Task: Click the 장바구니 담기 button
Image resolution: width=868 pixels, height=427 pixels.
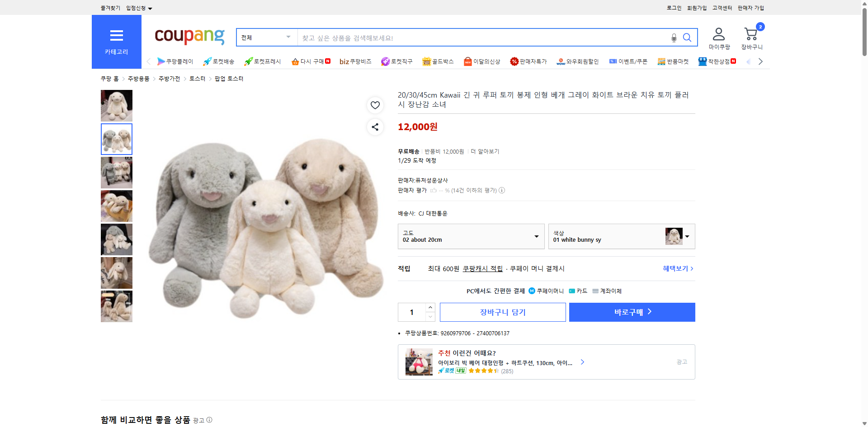Action: pos(502,312)
